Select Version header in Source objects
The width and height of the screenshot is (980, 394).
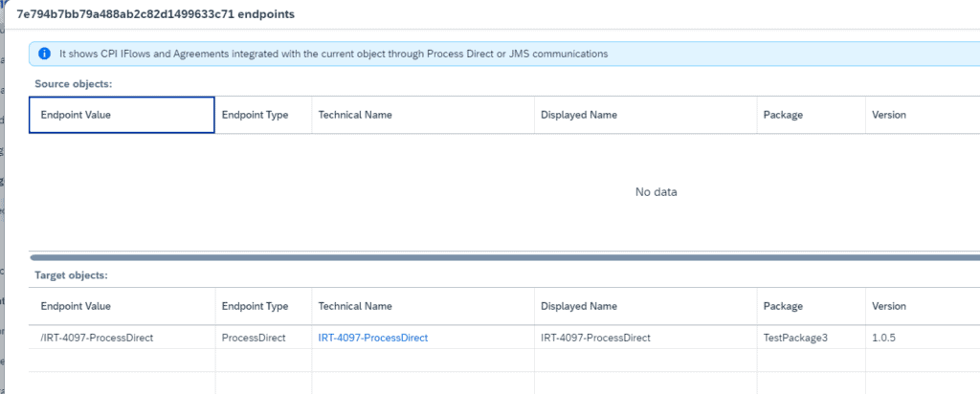(x=923, y=115)
